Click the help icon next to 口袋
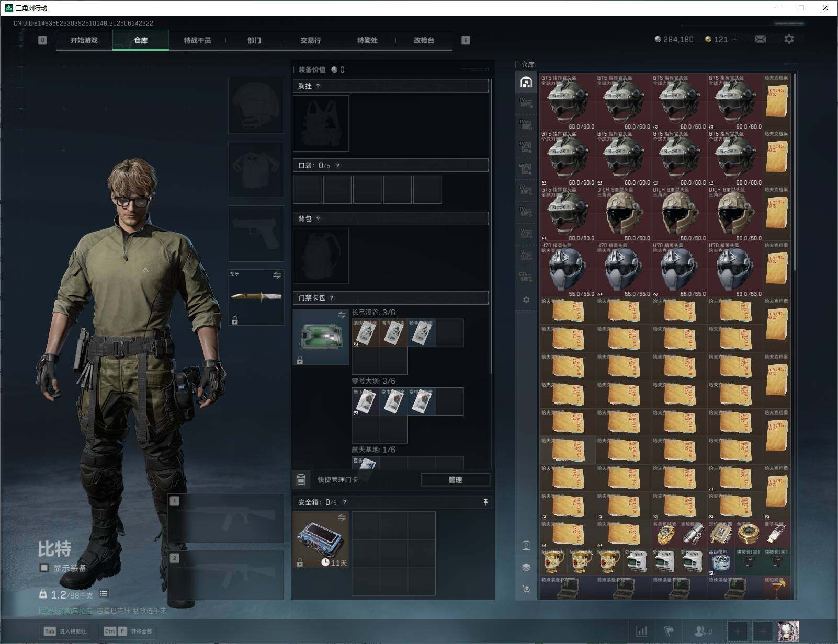Image resolution: width=838 pixels, height=644 pixels. click(338, 166)
